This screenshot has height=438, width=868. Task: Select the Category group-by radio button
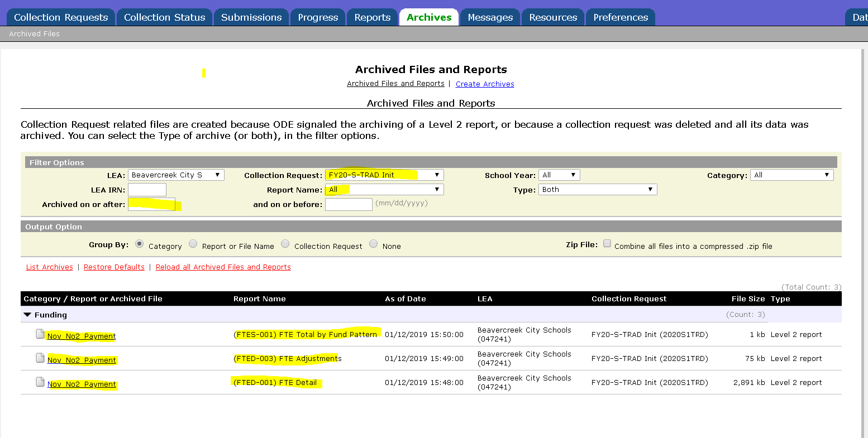tap(140, 244)
